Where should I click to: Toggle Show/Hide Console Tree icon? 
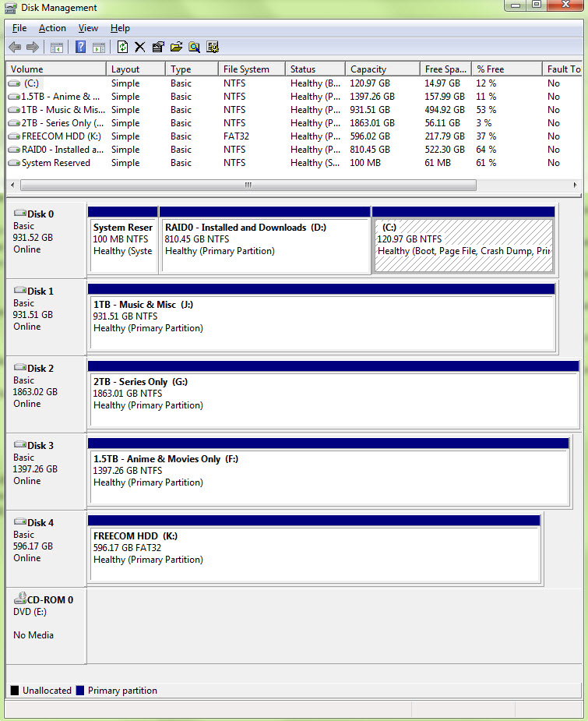(x=57, y=48)
